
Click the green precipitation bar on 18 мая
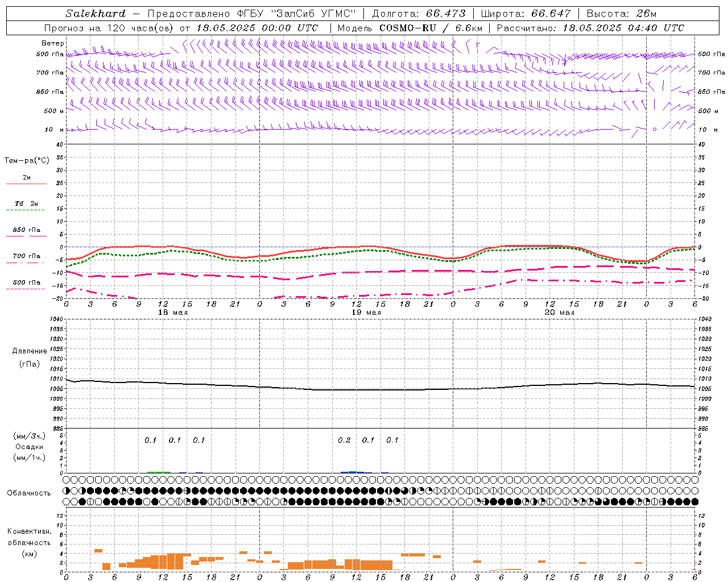coord(159,472)
